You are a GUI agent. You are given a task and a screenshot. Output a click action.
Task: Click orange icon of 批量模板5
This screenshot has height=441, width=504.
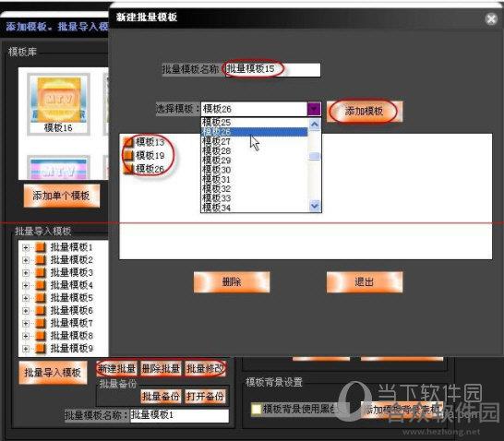point(41,298)
